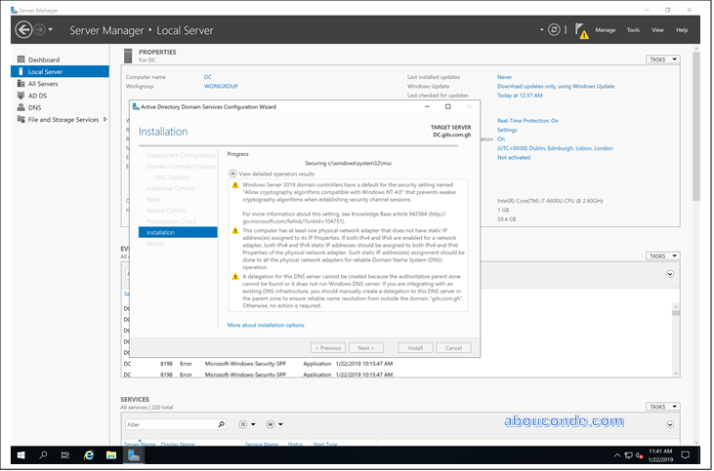The width and height of the screenshot is (714, 471).
Task: Open Internet Explorer from the taskbar
Action: [x=88, y=456]
